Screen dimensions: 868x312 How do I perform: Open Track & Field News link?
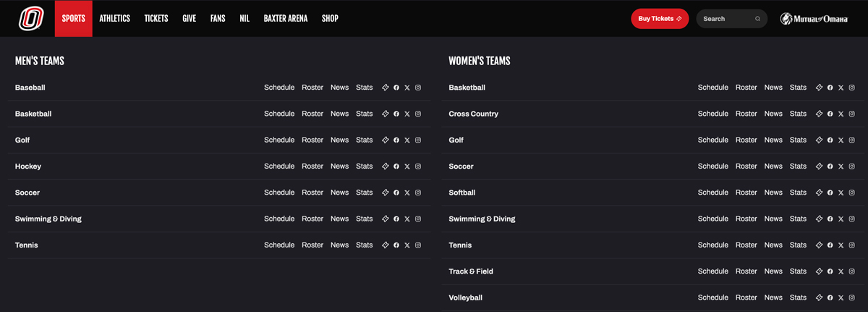coord(773,271)
